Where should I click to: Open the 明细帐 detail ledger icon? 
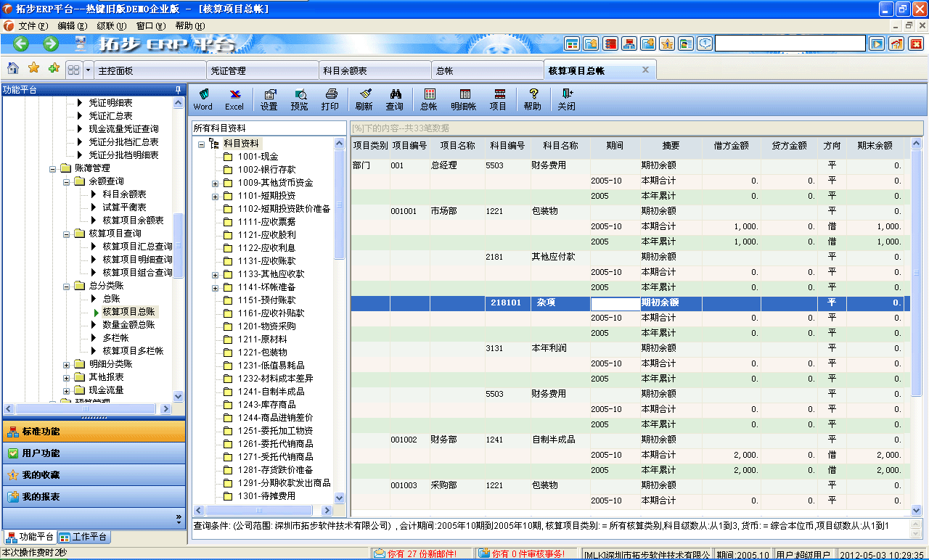(464, 99)
